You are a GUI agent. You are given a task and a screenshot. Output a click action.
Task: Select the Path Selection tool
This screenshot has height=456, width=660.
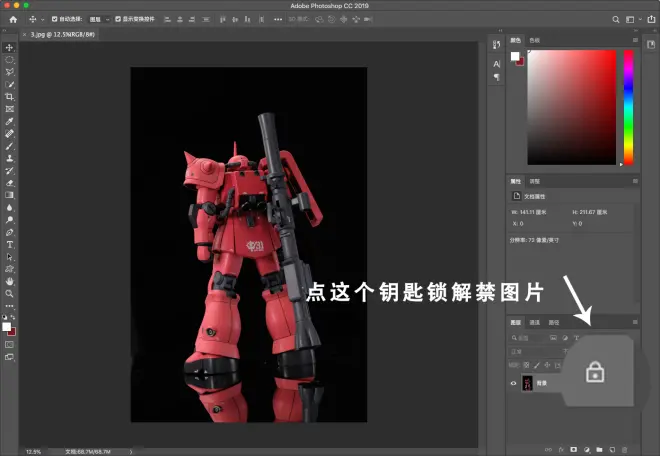point(9,256)
